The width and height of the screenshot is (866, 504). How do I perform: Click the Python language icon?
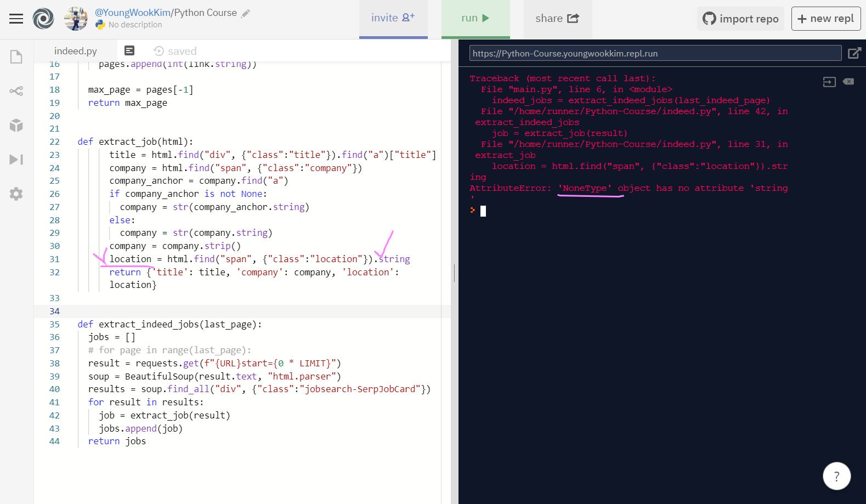click(x=100, y=25)
